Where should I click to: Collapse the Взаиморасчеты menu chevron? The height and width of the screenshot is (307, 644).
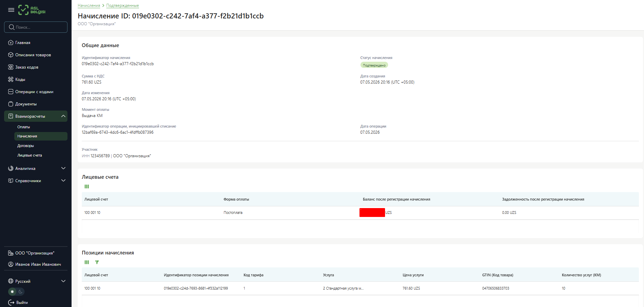coord(63,116)
